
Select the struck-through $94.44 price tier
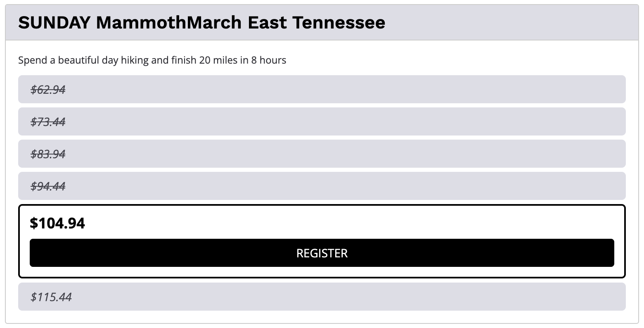tap(48, 186)
